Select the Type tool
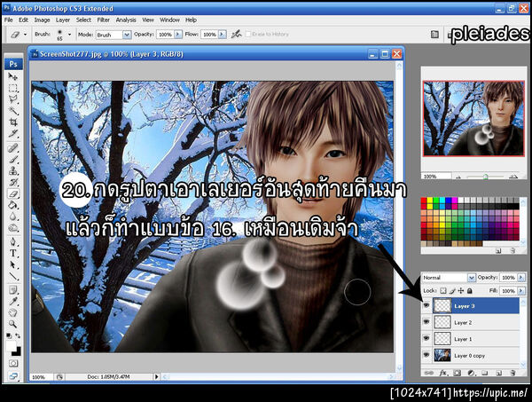This screenshot has width=532, height=402. (x=13, y=253)
